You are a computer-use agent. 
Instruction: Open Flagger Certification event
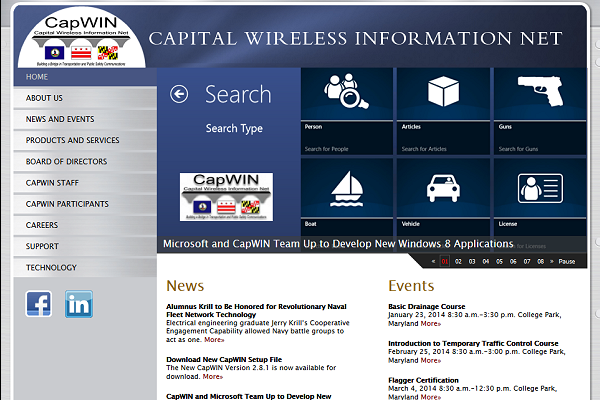point(423,380)
